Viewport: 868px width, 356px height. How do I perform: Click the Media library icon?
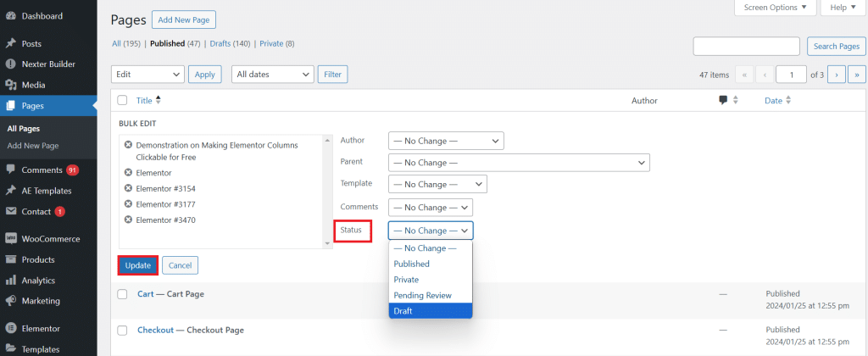(10, 86)
